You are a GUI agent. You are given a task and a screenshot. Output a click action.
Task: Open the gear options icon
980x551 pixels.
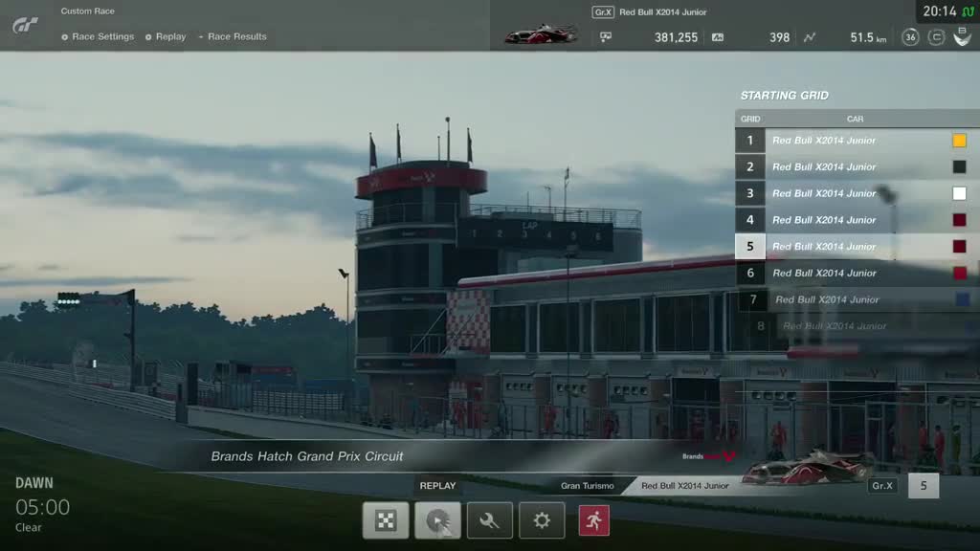[x=542, y=520]
